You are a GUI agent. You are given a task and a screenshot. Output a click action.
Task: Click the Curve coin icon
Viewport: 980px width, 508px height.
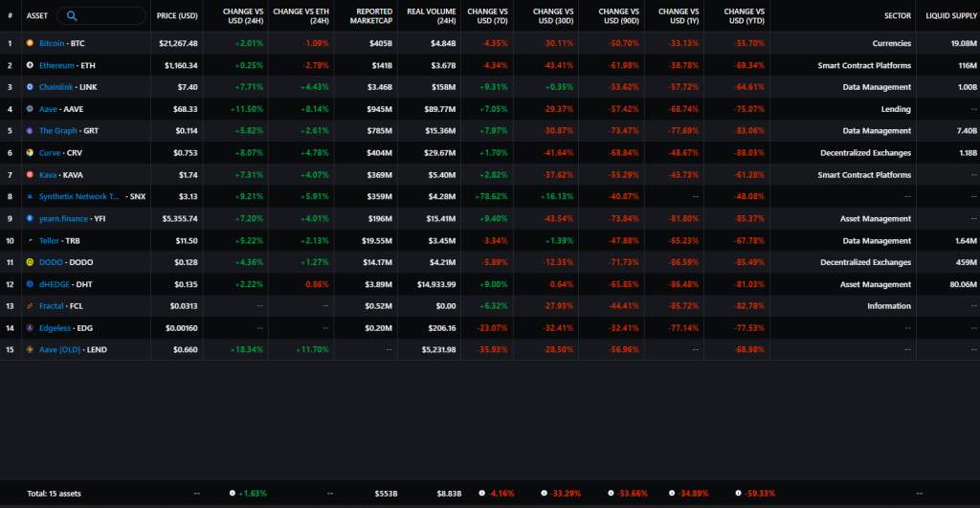tap(30, 152)
